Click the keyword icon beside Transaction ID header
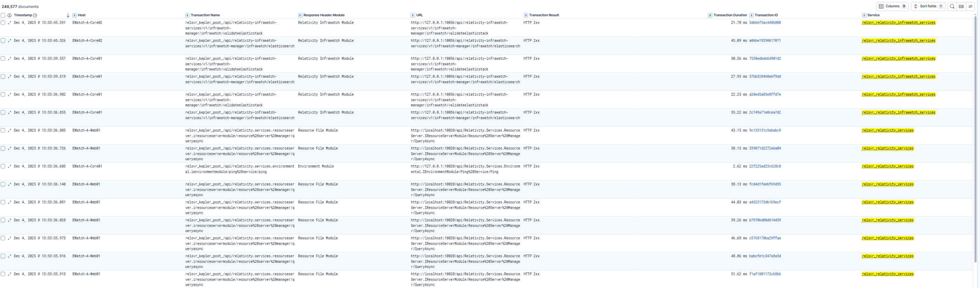The width and height of the screenshot is (980, 288). pos(752,15)
